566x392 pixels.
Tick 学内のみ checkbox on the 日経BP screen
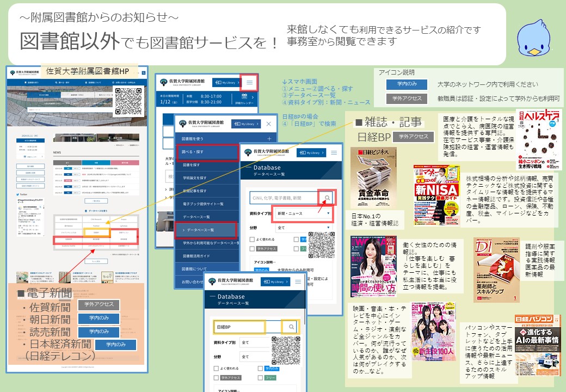[260, 368]
